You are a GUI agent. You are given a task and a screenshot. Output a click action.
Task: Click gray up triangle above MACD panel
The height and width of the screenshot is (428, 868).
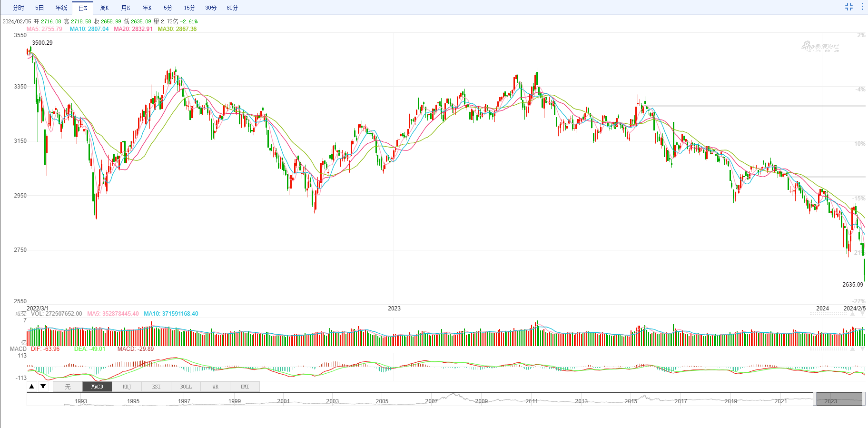852,349
